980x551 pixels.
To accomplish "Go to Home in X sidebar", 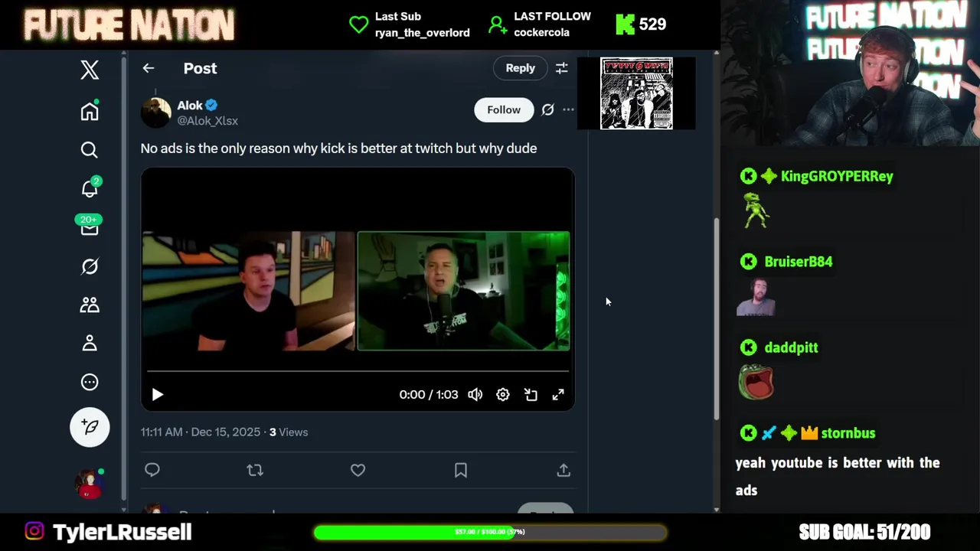I will tap(90, 111).
